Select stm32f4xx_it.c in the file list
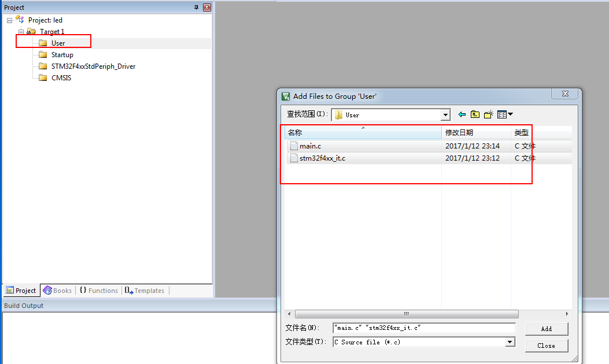The height and width of the screenshot is (364, 609). click(322, 158)
